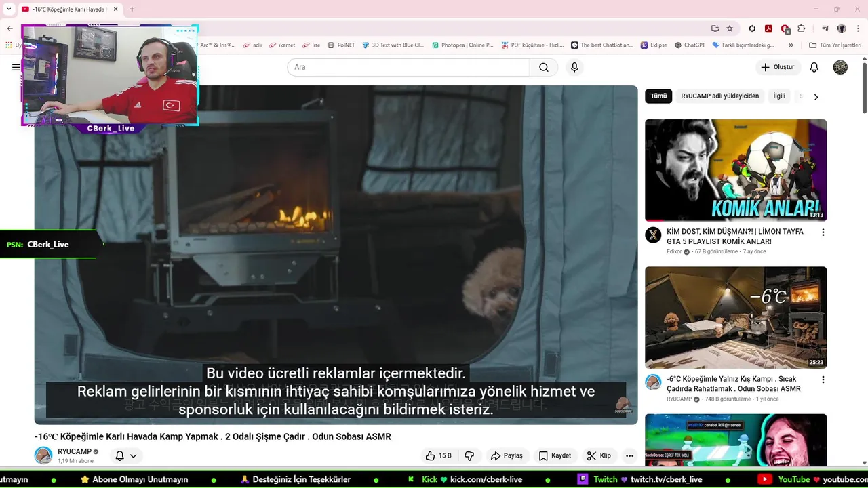Open RYUCAMP channel name link

[75, 452]
